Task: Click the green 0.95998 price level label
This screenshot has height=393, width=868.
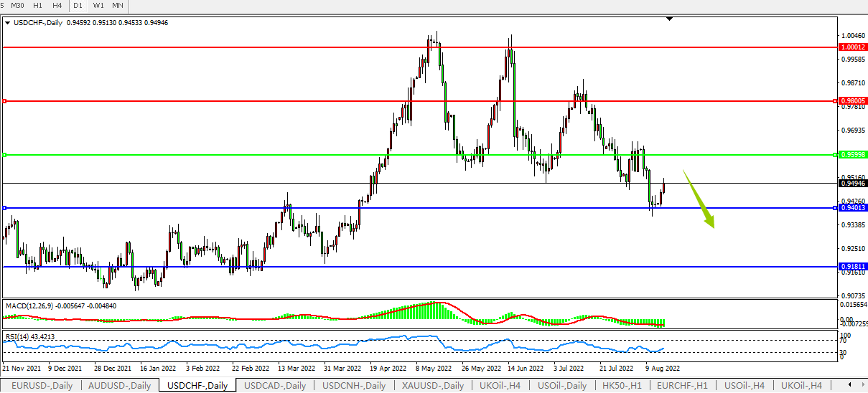Action: (x=852, y=155)
